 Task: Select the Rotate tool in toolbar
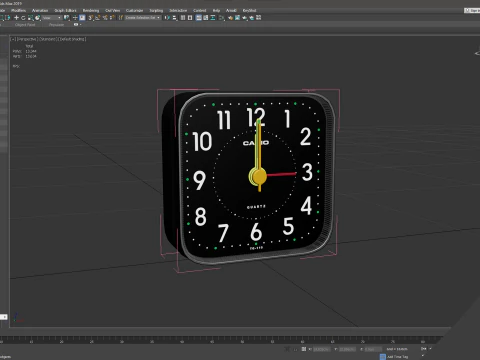(23, 18)
